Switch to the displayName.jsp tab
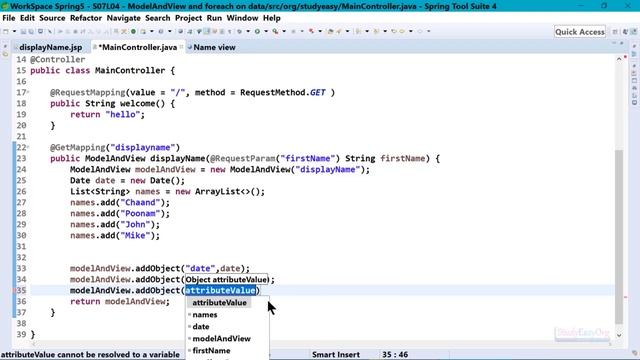This screenshot has width=640, height=360. point(51,47)
